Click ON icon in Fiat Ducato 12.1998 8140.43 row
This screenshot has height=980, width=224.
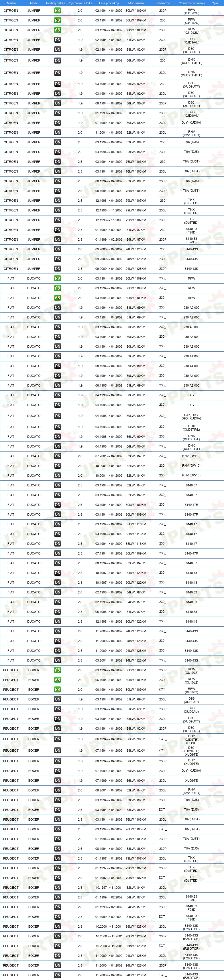pyautogui.click(x=58, y=622)
